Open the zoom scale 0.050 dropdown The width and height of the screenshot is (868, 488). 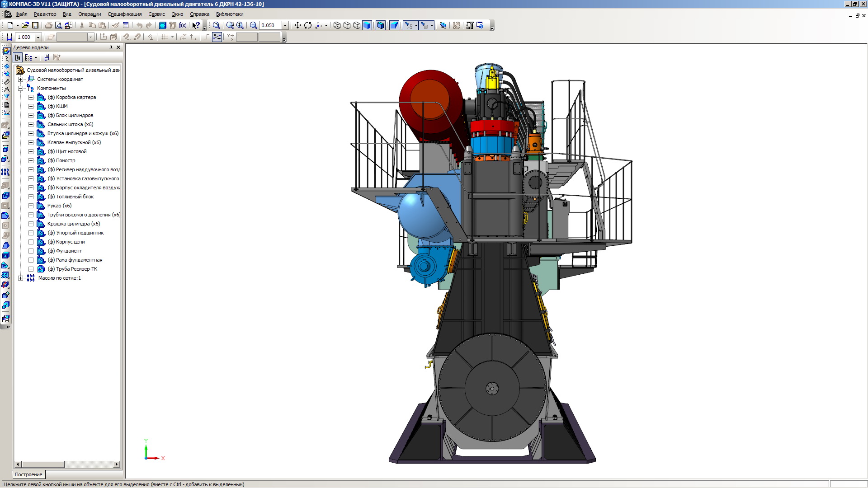[x=285, y=25]
